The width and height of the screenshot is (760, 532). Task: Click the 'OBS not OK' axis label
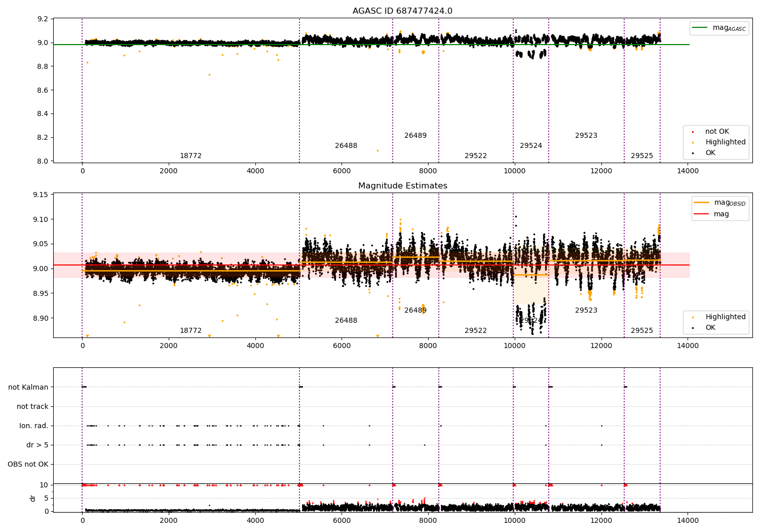click(28, 465)
